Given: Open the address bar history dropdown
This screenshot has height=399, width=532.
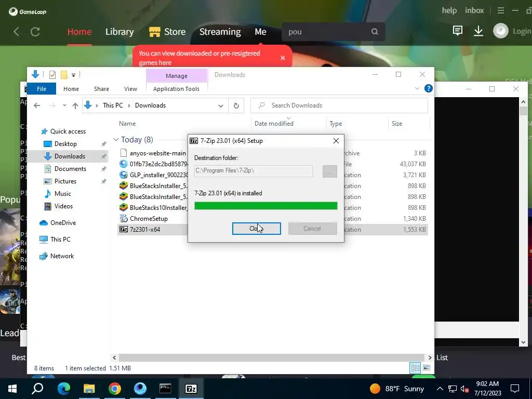Looking at the screenshot, I should point(220,105).
